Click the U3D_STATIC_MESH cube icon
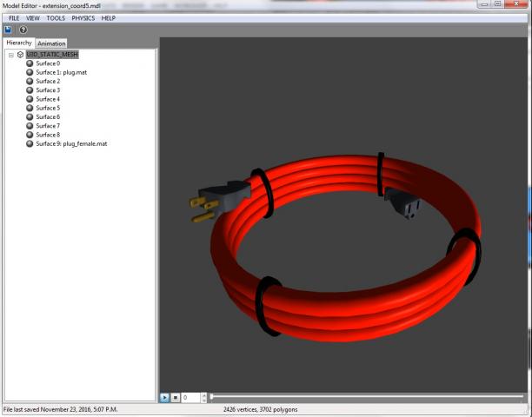 coord(20,54)
